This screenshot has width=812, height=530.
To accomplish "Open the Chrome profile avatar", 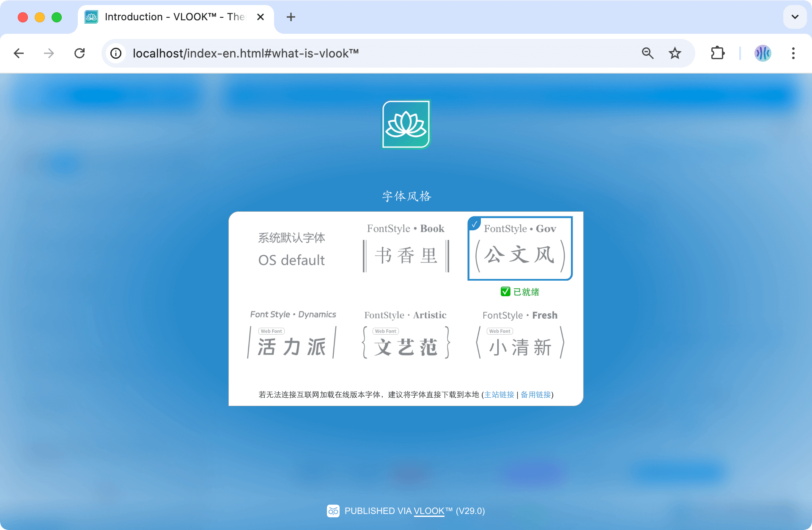I will [763, 53].
